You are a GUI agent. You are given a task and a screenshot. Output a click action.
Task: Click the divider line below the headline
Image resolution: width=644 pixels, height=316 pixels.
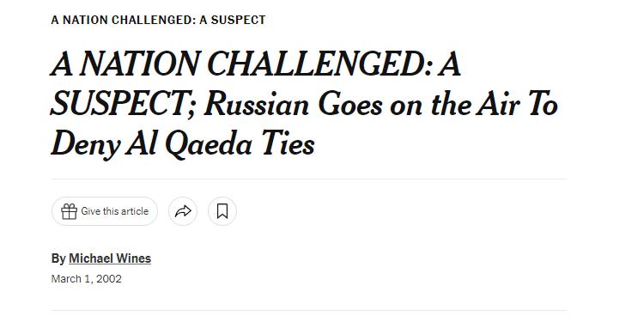[309, 179]
